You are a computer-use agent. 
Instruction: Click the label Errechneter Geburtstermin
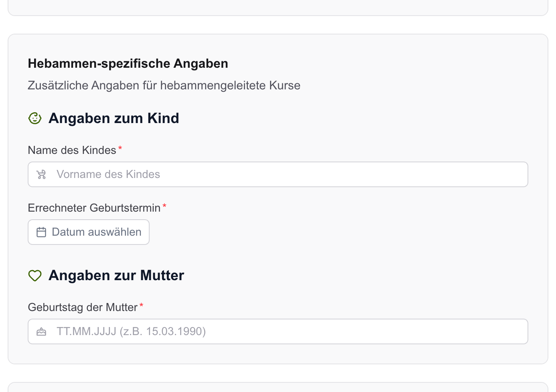[94, 208]
